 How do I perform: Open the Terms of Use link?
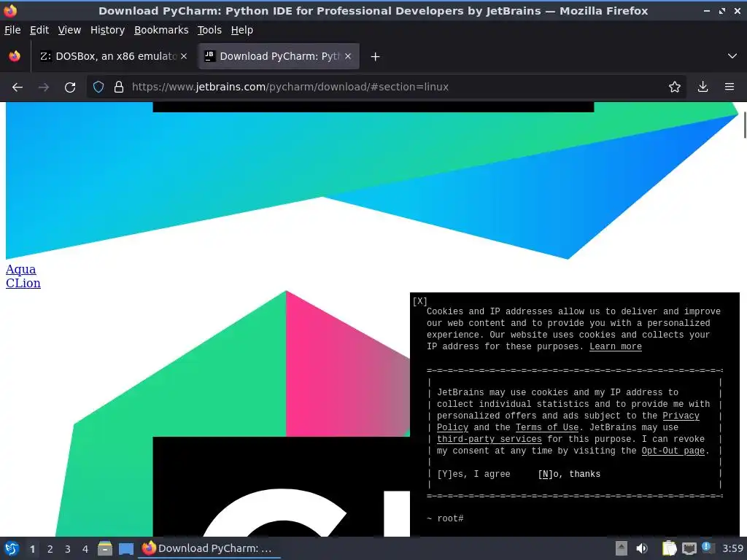pos(547,427)
